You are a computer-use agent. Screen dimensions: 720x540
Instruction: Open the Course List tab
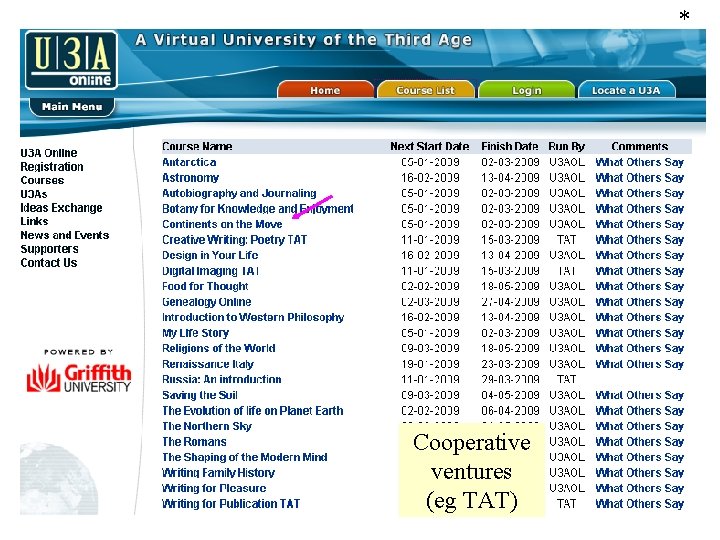click(x=425, y=90)
